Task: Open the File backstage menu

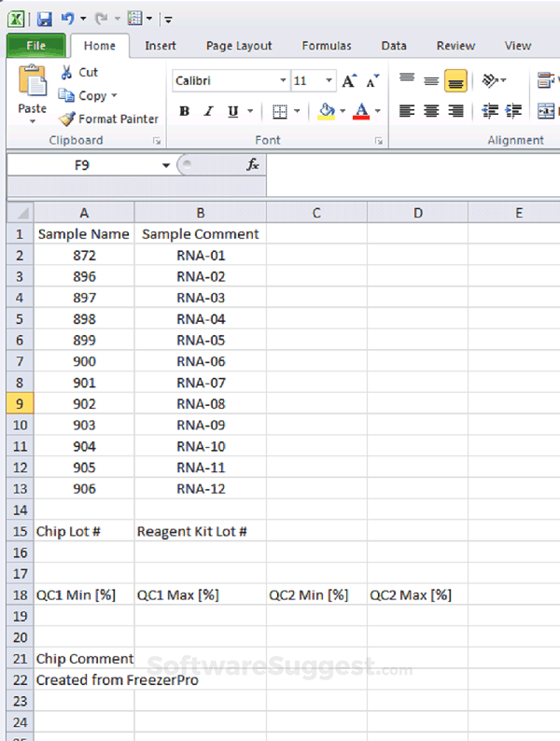Action: tap(35, 46)
